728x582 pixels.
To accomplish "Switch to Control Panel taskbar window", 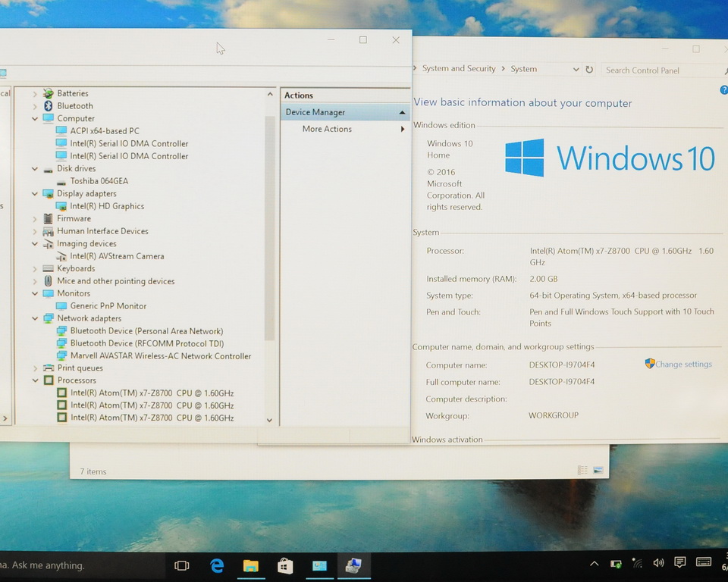I will 319,566.
